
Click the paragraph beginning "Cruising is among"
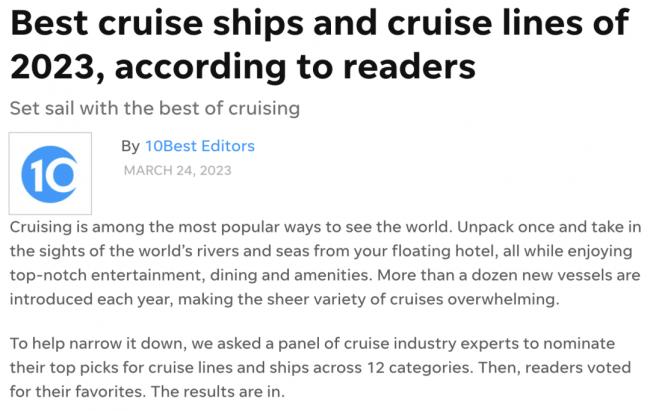click(x=325, y=263)
